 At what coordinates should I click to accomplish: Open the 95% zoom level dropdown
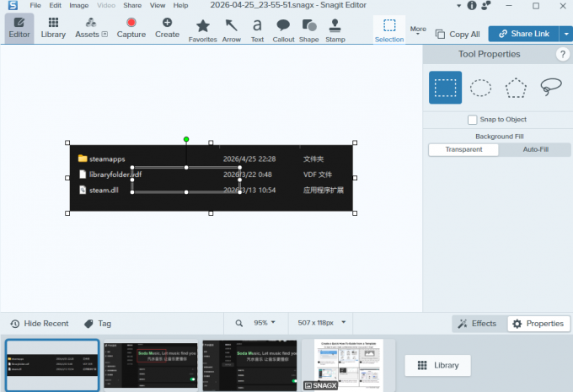[265, 323]
